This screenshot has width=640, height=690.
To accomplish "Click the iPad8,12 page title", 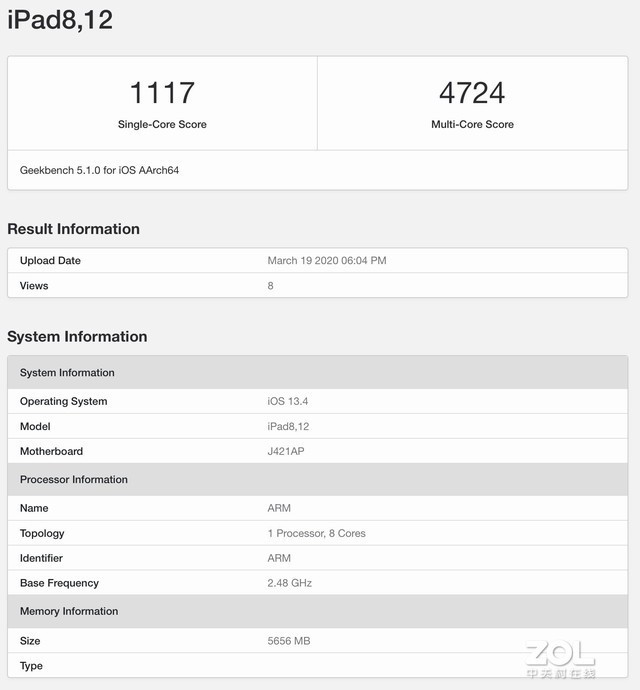I will [60, 20].
